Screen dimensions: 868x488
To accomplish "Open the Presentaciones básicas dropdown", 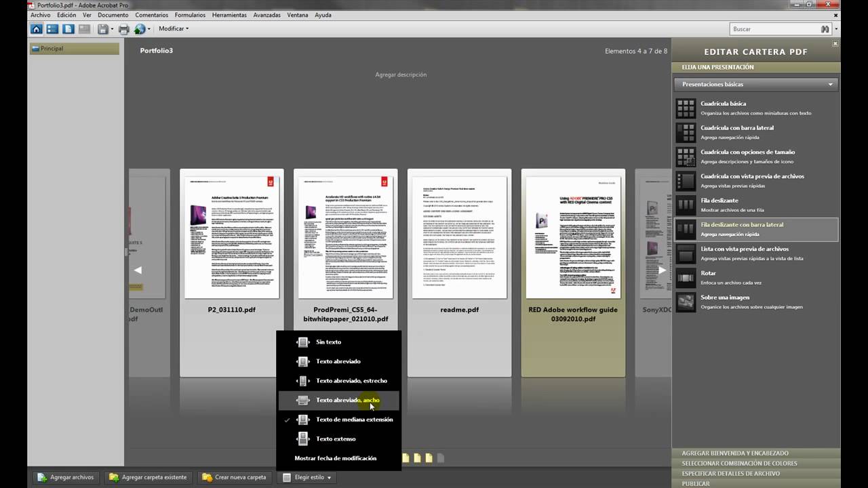I will coord(756,85).
